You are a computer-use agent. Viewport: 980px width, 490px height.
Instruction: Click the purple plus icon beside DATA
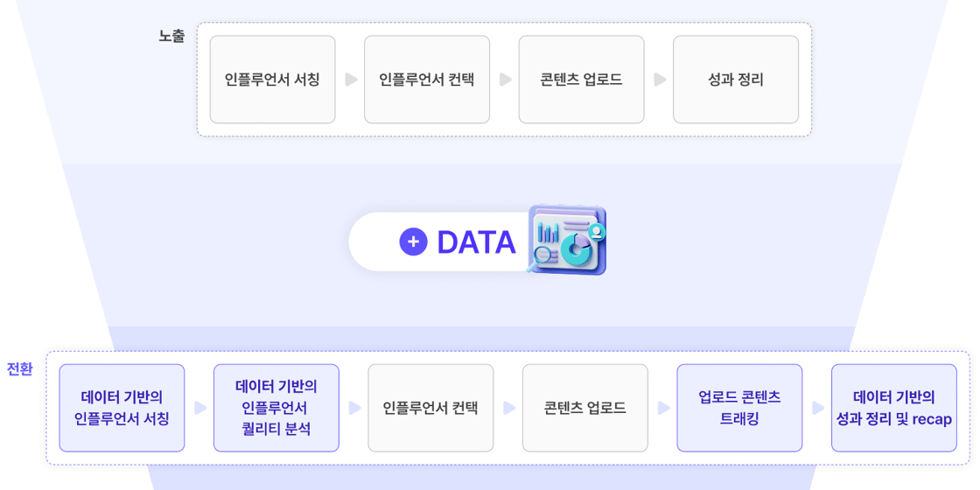(x=413, y=241)
